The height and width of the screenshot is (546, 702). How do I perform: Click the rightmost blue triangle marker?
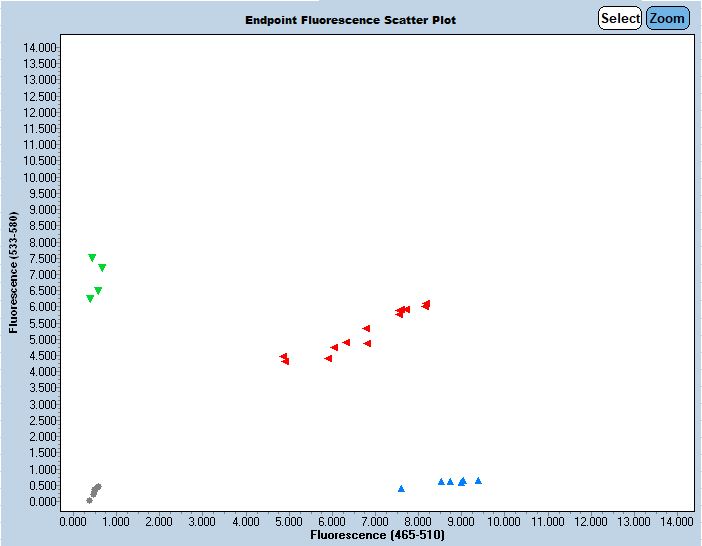(x=478, y=480)
